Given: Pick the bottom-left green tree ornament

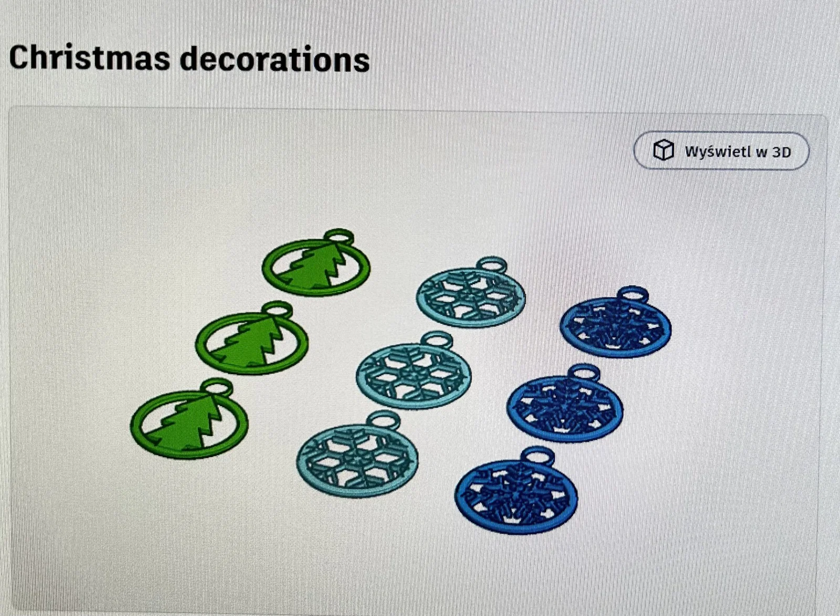Looking at the screenshot, I should point(189,419).
